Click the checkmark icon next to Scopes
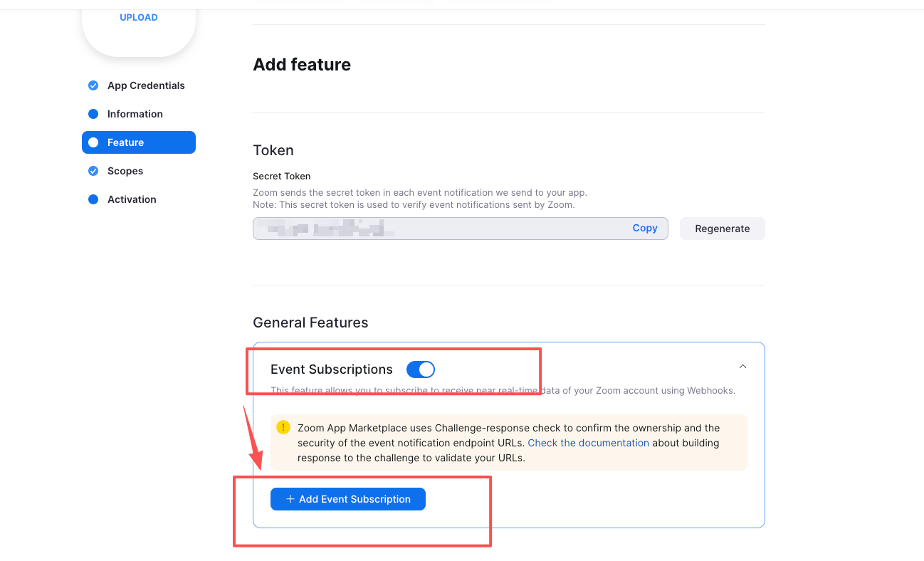Screen dimensions: 924x561 click(x=93, y=171)
